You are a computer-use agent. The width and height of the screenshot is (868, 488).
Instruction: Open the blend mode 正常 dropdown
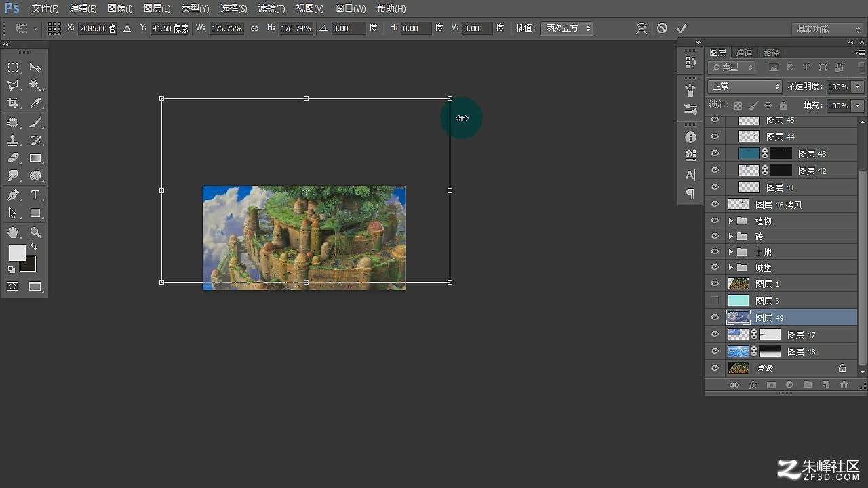coord(745,87)
